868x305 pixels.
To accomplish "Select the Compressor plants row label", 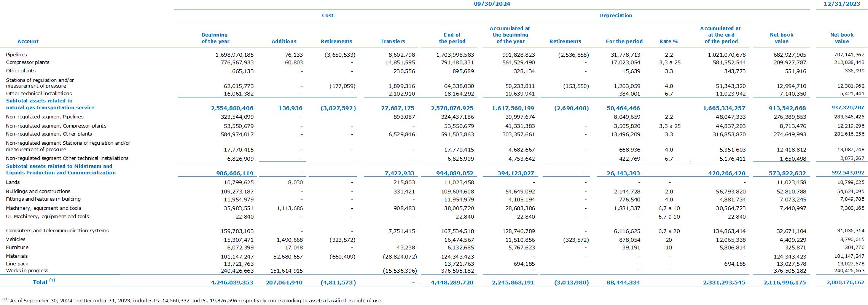I will pos(28,62).
